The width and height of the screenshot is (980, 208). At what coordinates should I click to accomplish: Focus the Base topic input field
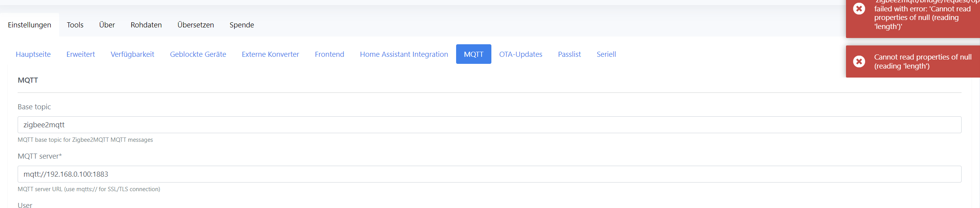pyautogui.click(x=489, y=125)
